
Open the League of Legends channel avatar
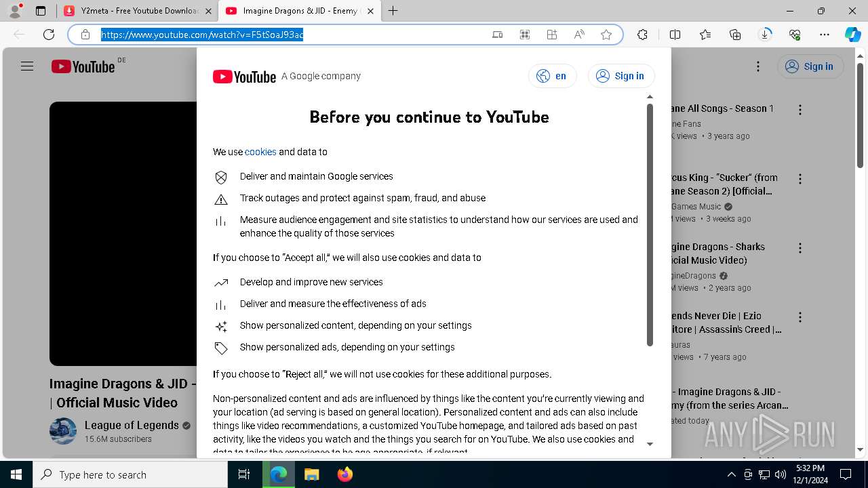63,431
